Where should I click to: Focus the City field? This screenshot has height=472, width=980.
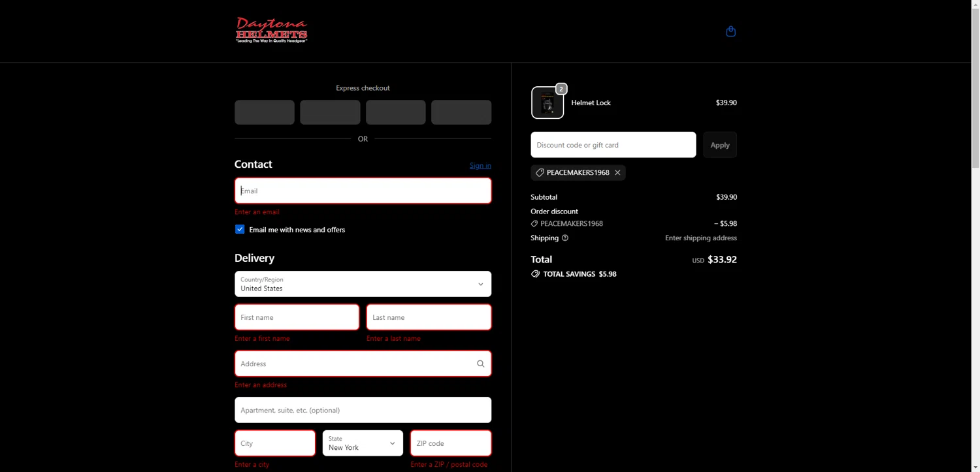pos(275,443)
